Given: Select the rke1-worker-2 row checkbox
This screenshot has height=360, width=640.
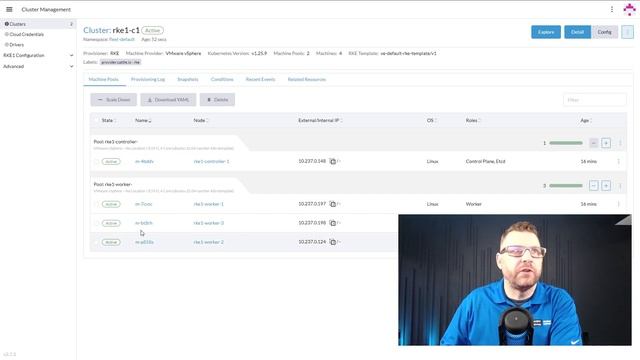Looking at the screenshot, I should pos(97,242).
